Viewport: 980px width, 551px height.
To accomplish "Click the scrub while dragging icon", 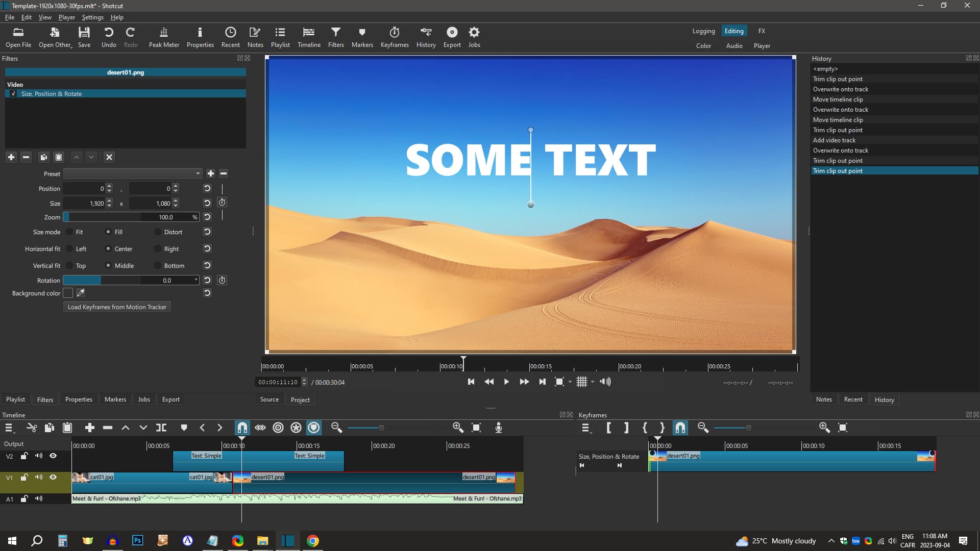I will click(260, 428).
